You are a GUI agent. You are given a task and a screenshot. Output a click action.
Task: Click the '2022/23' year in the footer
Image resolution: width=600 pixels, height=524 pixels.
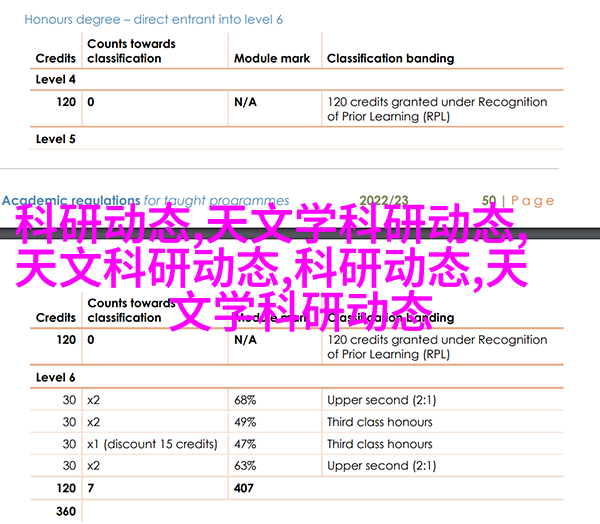(x=386, y=200)
